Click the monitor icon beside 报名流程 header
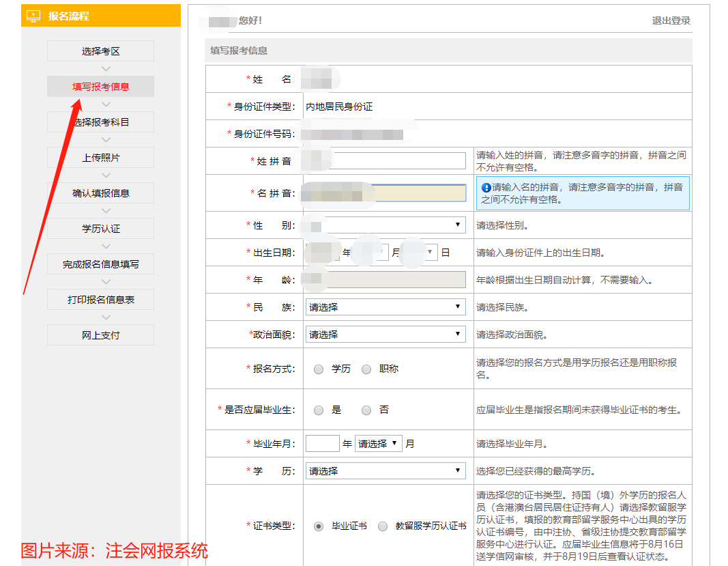This screenshot has height=566, width=728. (32, 15)
